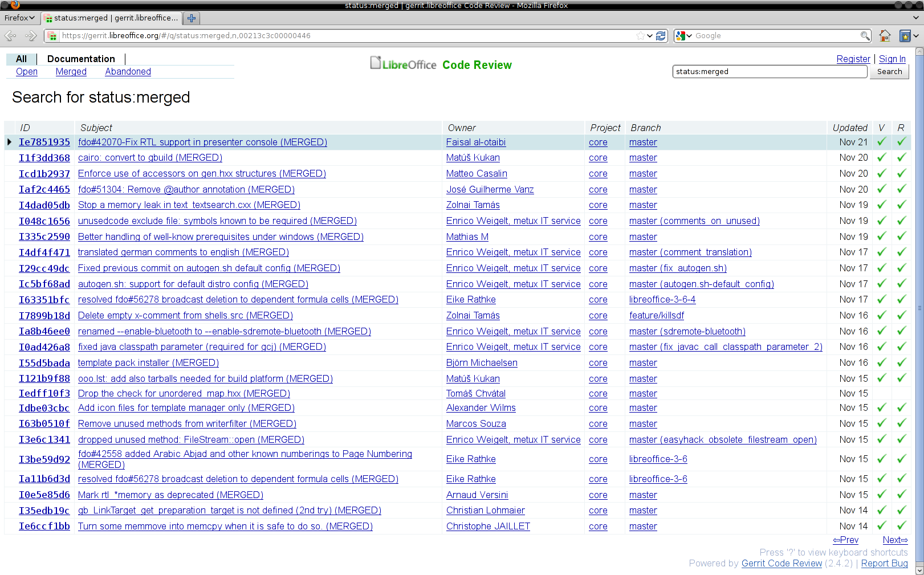Open owner Faisal al-otaibi
Viewport: 924px width, 575px height.
476,142
